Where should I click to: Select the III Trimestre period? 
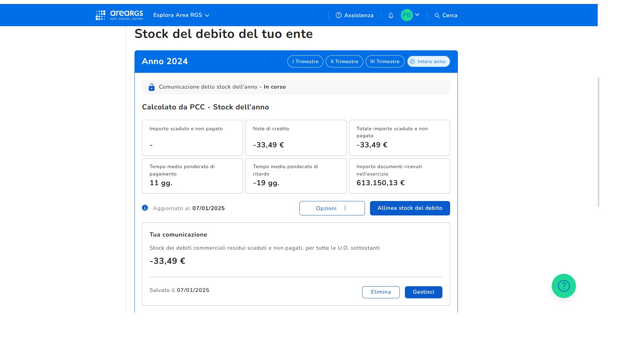(385, 61)
